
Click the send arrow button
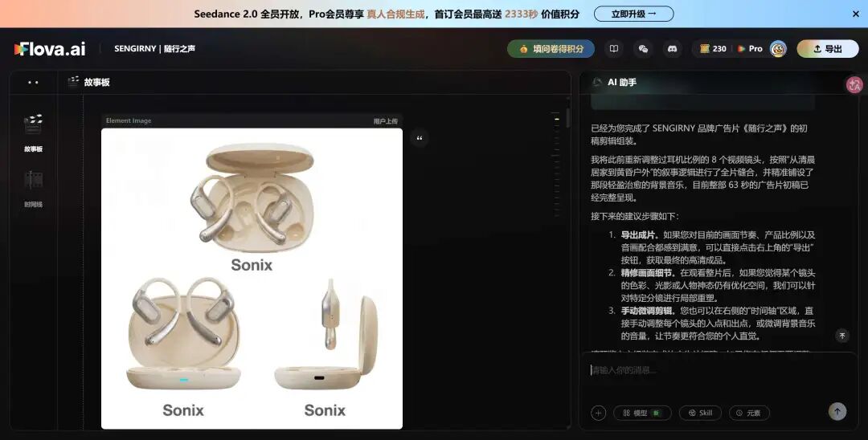pos(837,411)
